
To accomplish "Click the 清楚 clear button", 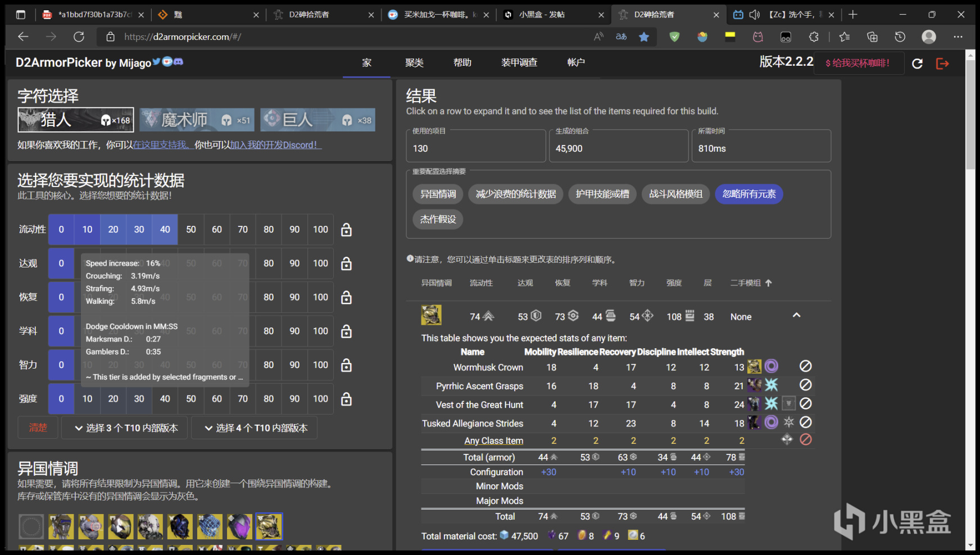I will [38, 428].
